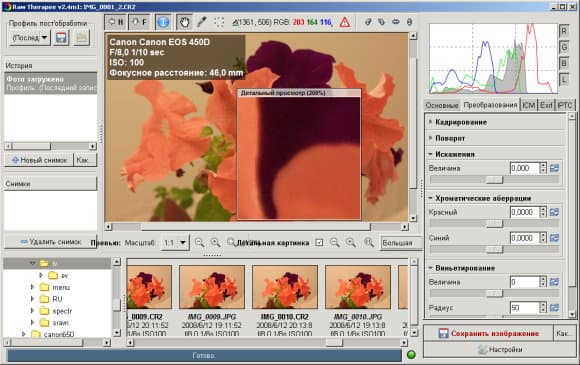Open the IPTC tab
The width and height of the screenshot is (580, 365).
565,105
